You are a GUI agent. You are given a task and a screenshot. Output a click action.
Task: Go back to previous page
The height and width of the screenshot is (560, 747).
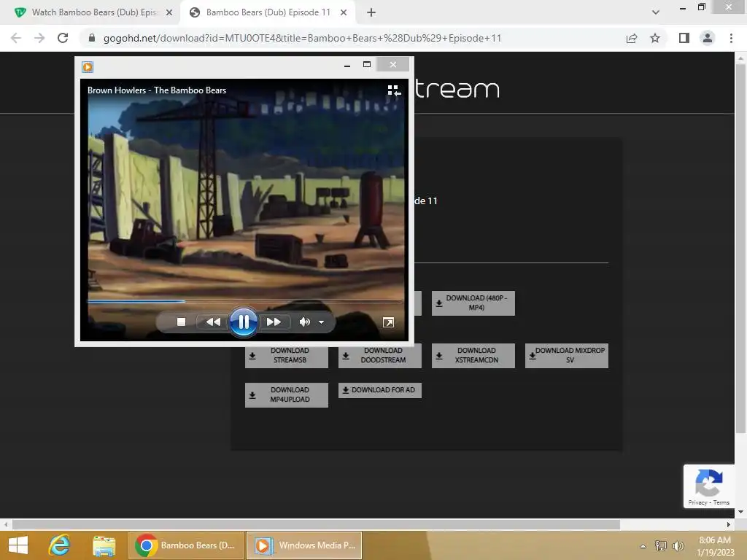[16, 38]
